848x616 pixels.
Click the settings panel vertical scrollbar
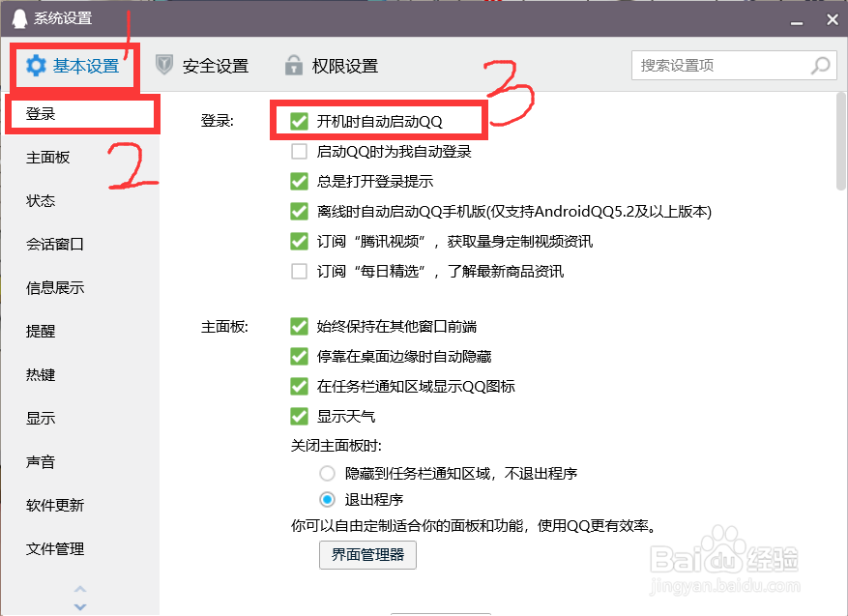point(841,142)
